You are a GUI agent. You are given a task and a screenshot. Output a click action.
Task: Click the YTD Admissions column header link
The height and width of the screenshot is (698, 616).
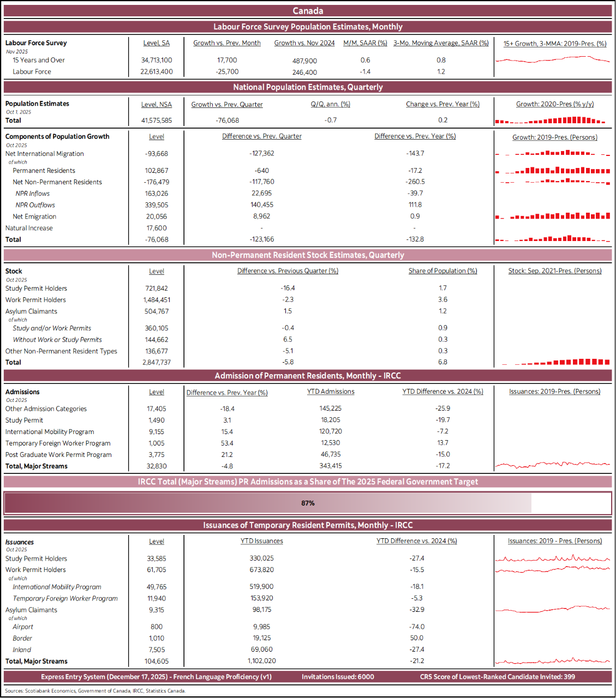click(x=330, y=392)
